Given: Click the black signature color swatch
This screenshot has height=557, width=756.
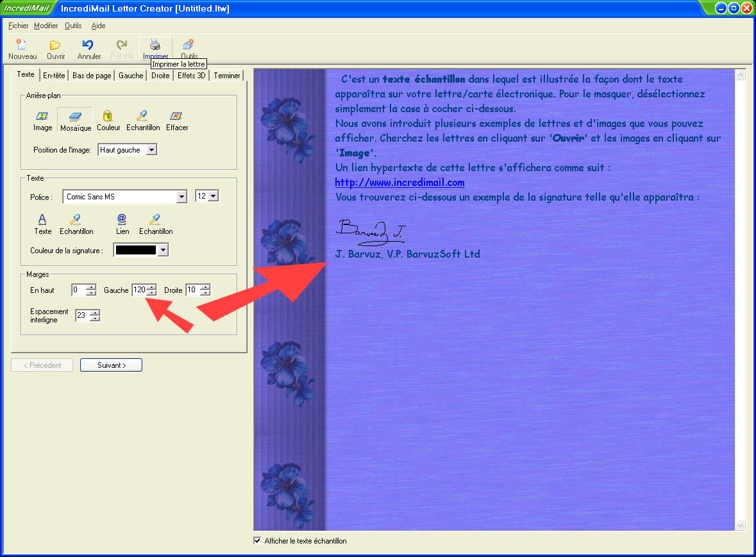Looking at the screenshot, I should 136,250.
